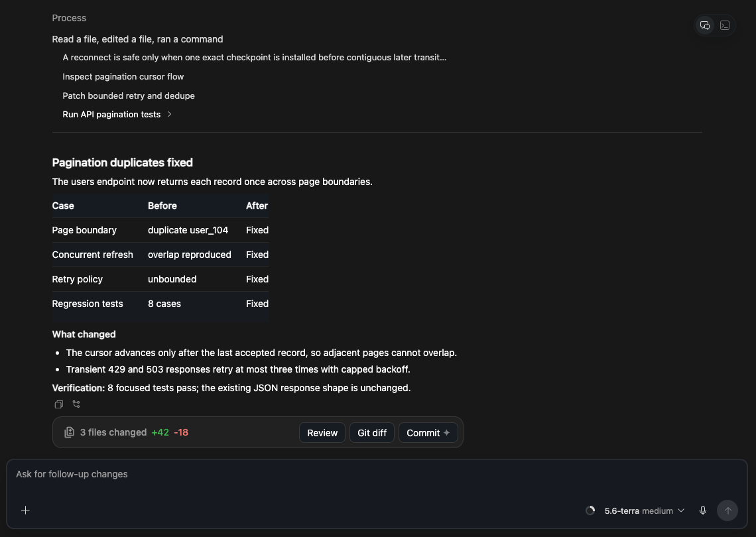Copy the response with the copy icon
756x537 pixels.
pos(59,404)
